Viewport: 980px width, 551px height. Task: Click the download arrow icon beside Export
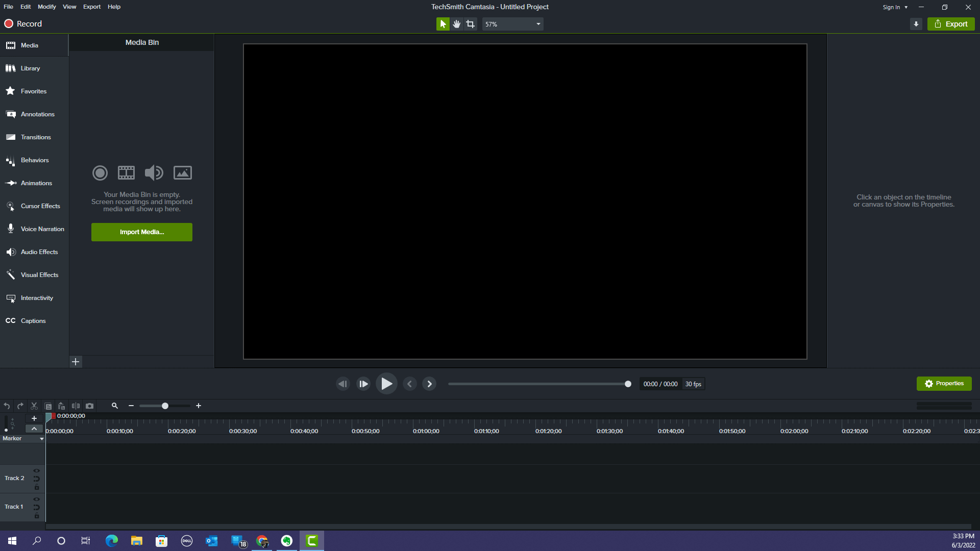(x=916, y=24)
